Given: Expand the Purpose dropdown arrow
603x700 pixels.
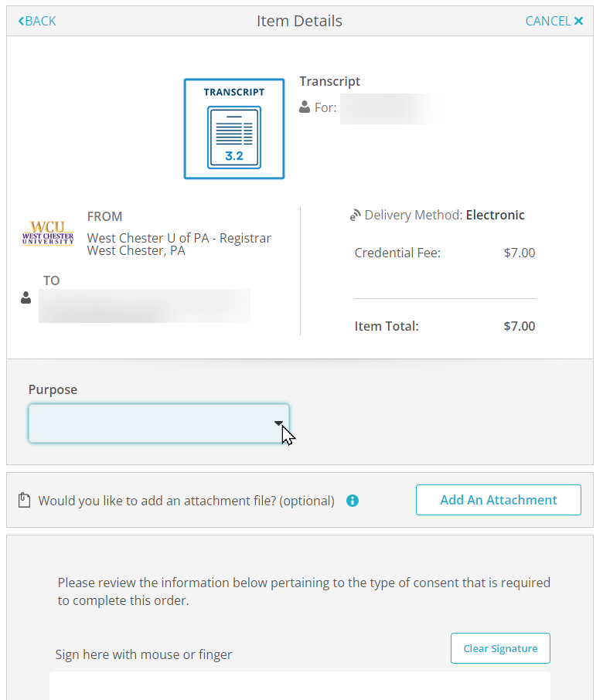Looking at the screenshot, I should click(x=278, y=423).
